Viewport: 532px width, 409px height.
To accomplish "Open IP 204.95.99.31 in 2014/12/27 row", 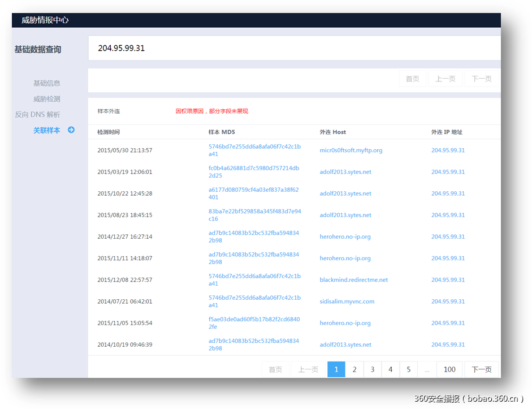I will [448, 236].
